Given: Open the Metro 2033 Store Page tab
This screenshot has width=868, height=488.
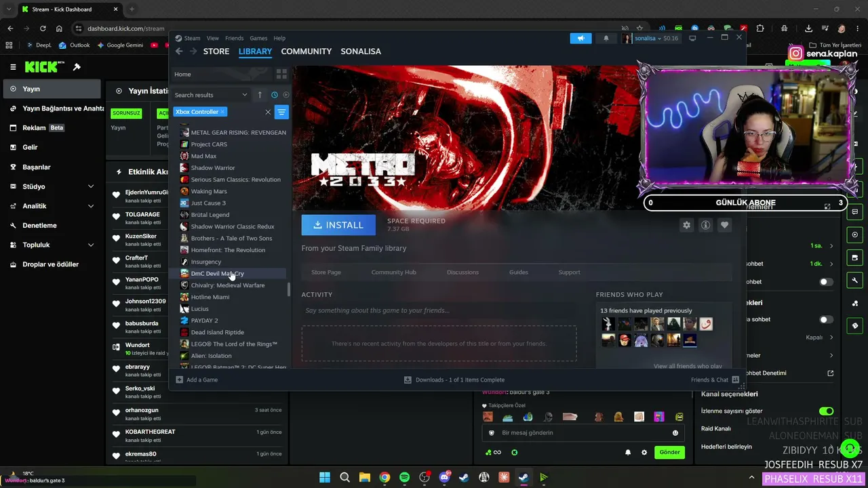Looking at the screenshot, I should coord(326,272).
